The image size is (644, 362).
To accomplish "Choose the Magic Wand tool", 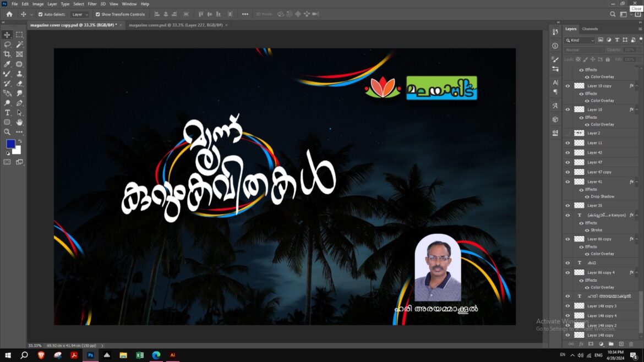I will coord(19,44).
